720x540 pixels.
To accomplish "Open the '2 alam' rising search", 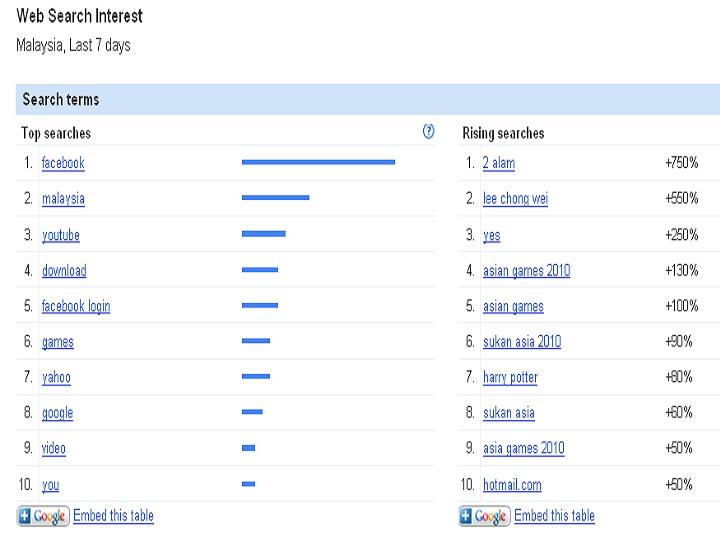I will (x=499, y=163).
